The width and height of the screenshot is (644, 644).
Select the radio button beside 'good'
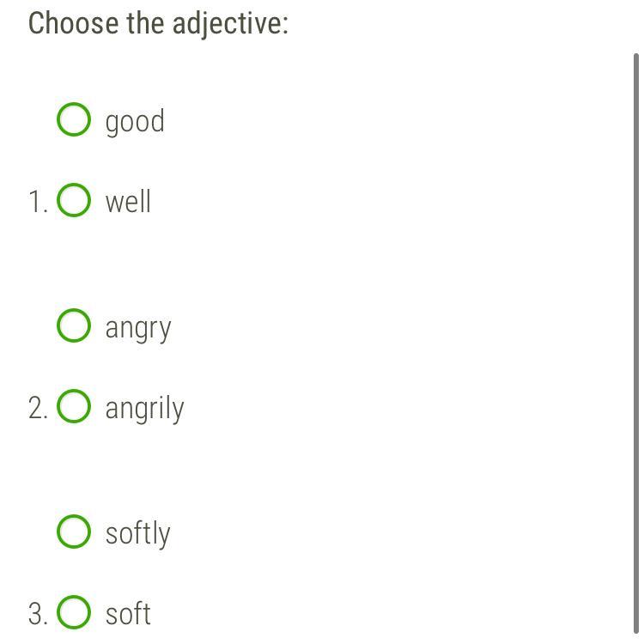point(74,120)
